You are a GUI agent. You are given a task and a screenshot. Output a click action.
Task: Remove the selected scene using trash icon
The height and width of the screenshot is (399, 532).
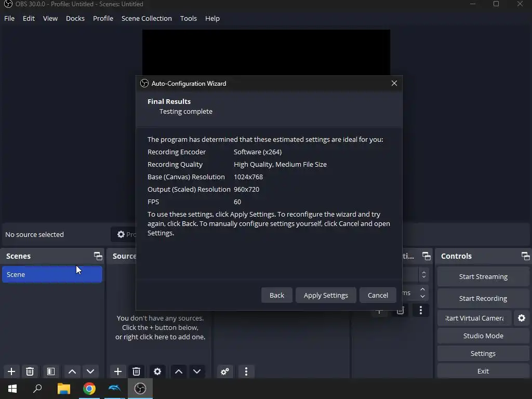tap(30, 371)
